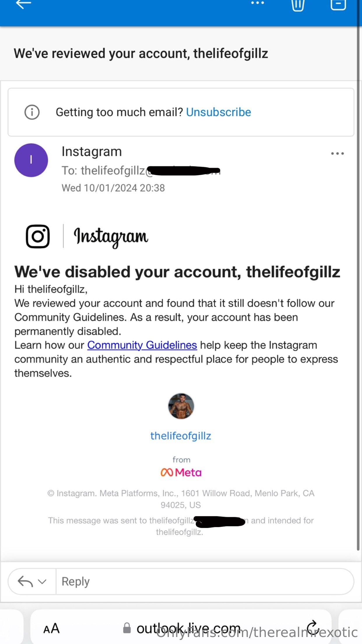Open the AA text size menu

coord(52,628)
